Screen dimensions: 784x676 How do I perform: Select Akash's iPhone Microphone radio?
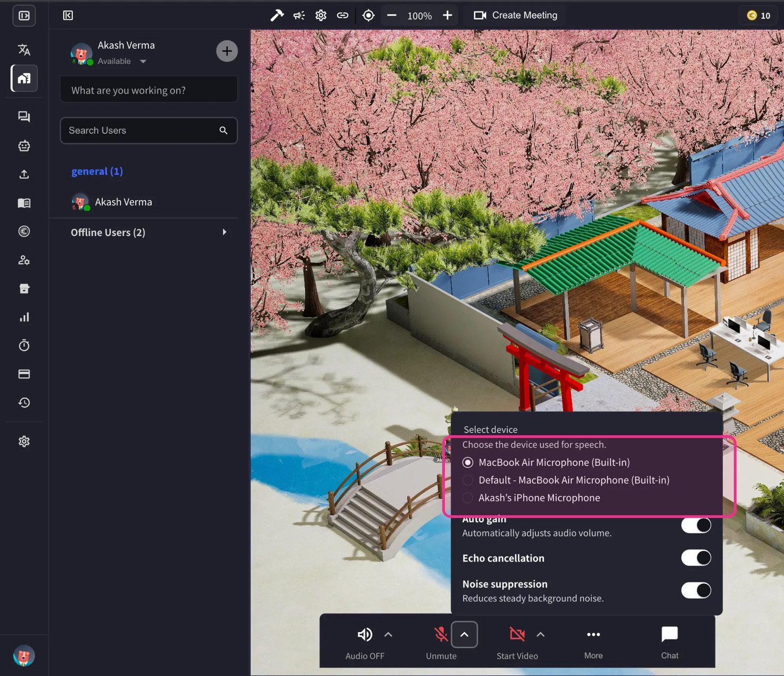(x=468, y=498)
